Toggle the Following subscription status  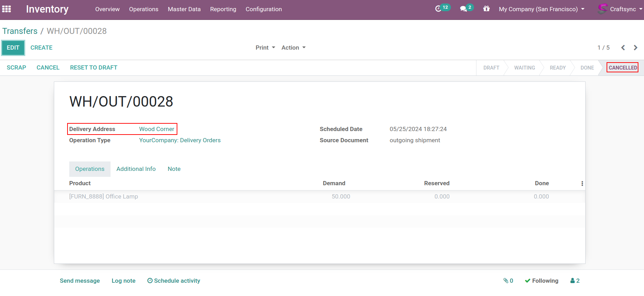(542, 281)
